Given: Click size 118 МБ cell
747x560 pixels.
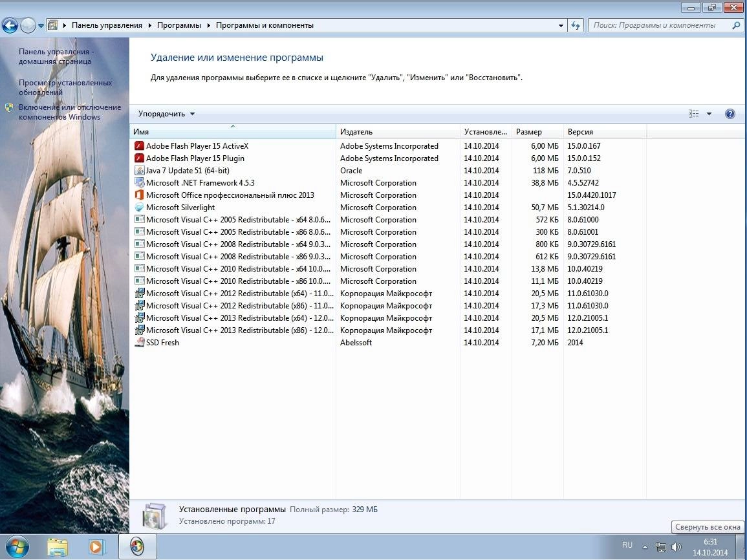Looking at the screenshot, I should 545,171.
